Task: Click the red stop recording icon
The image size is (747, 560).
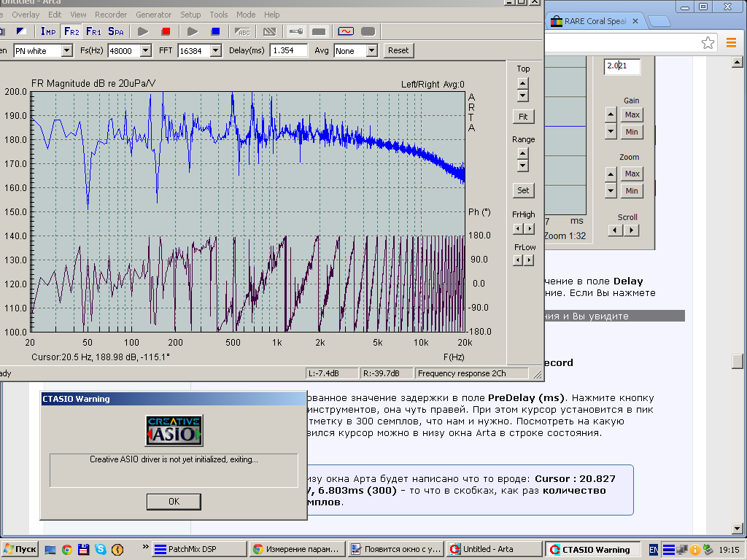Action: pyautogui.click(x=166, y=31)
